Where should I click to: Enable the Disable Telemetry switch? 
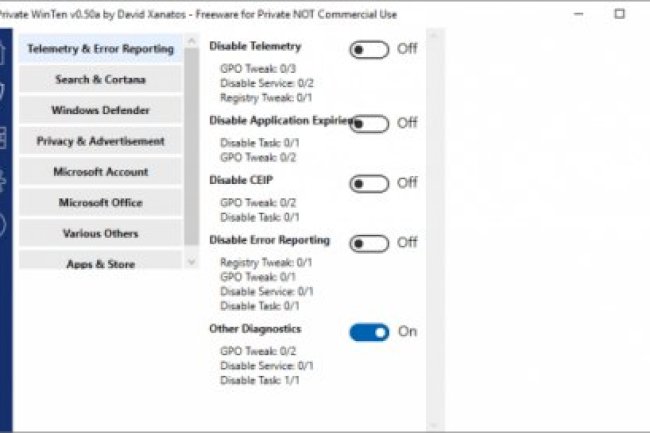pos(369,49)
